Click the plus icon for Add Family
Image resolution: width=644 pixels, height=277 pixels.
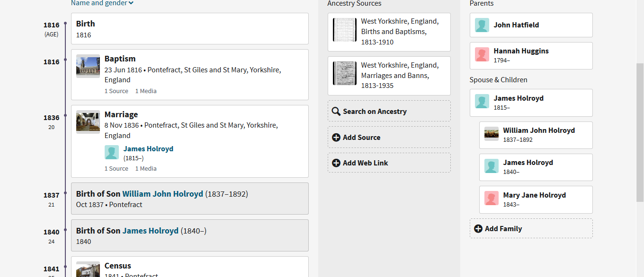478,229
